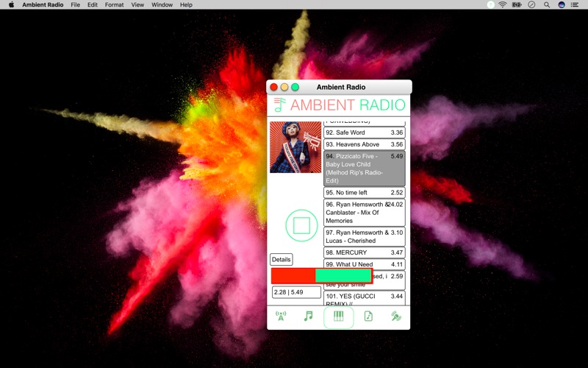Open the Help menu

[186, 4]
